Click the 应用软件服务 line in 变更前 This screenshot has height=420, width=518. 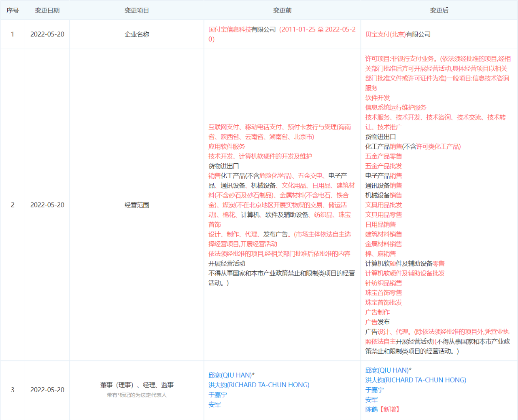227,146
